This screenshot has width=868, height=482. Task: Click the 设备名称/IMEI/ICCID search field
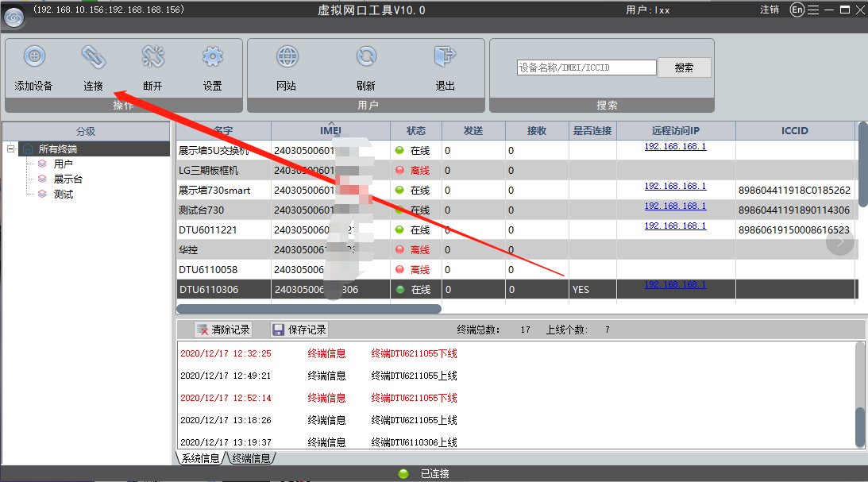click(586, 67)
